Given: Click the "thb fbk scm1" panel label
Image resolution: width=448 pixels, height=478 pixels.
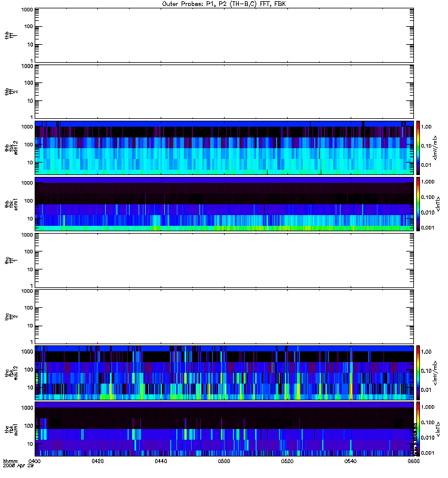Looking at the screenshot, I should [x=11, y=204].
